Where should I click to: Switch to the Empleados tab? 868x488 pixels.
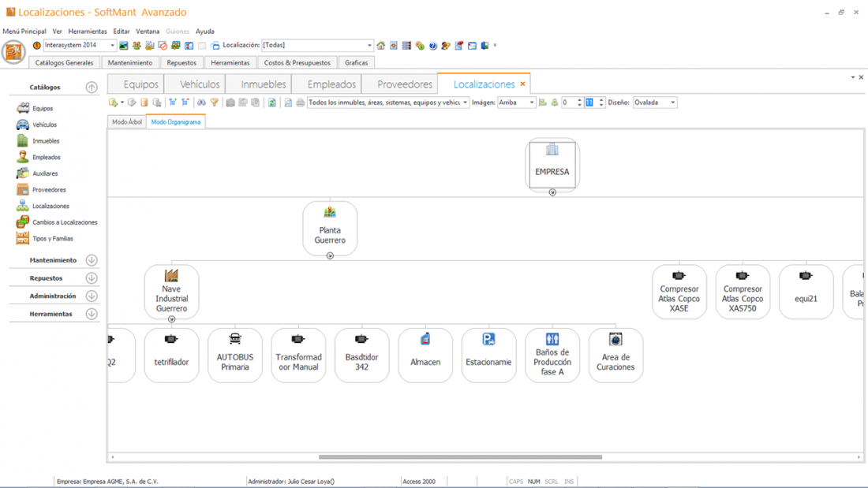point(331,84)
